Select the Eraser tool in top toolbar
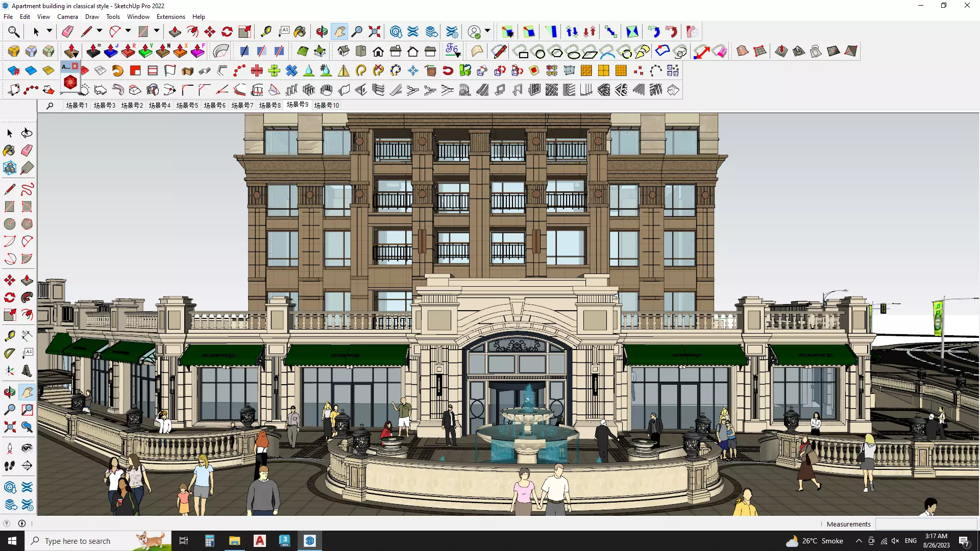 click(67, 32)
